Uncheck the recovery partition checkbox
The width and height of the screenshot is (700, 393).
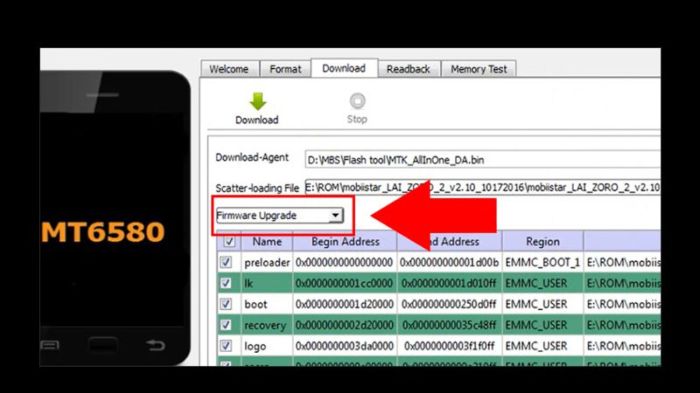[x=226, y=325]
